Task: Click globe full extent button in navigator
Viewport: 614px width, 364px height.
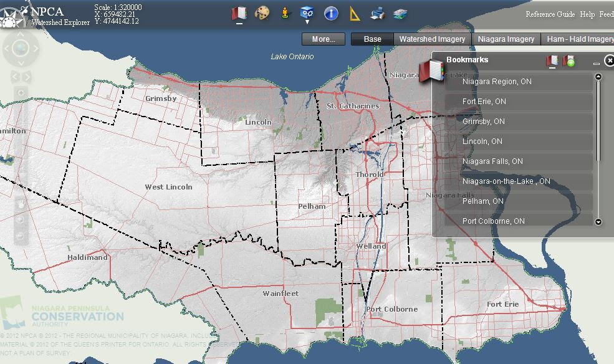Action: [x=21, y=49]
